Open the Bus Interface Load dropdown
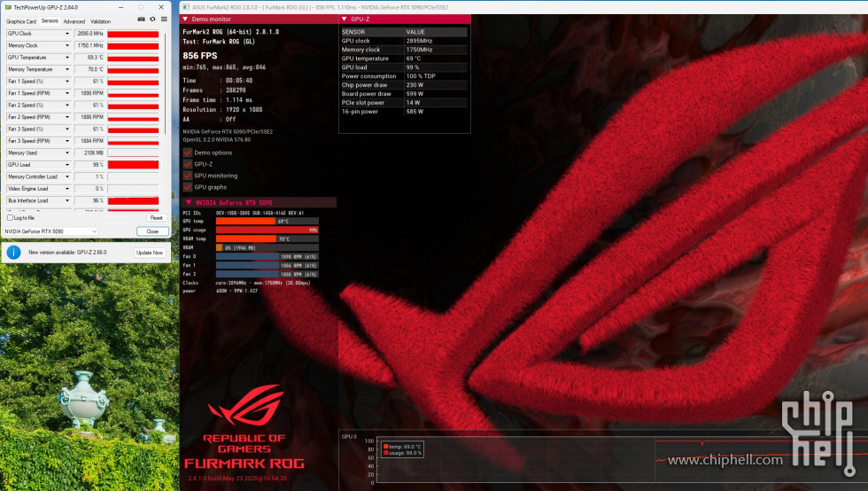 click(x=67, y=200)
